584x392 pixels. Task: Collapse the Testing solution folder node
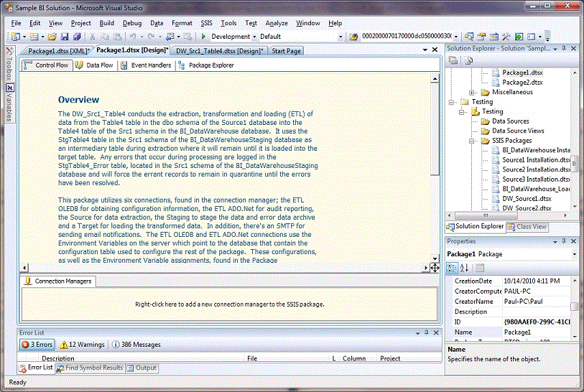coord(451,102)
